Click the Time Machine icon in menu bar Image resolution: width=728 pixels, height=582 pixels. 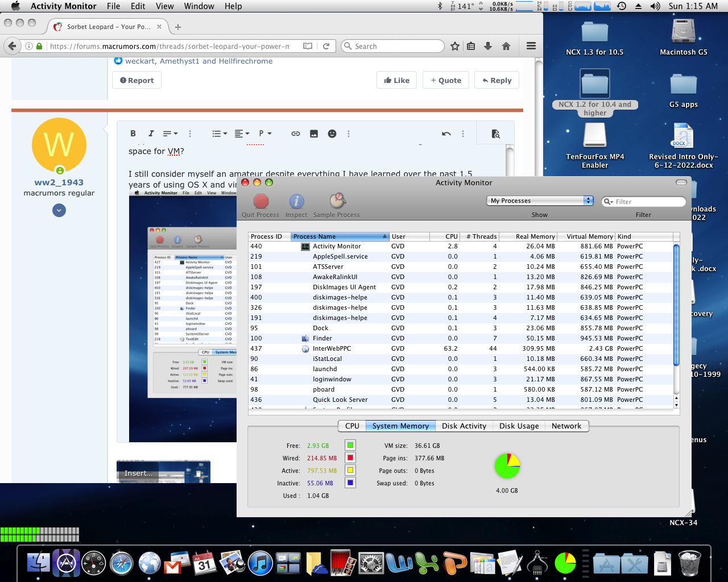622,6
